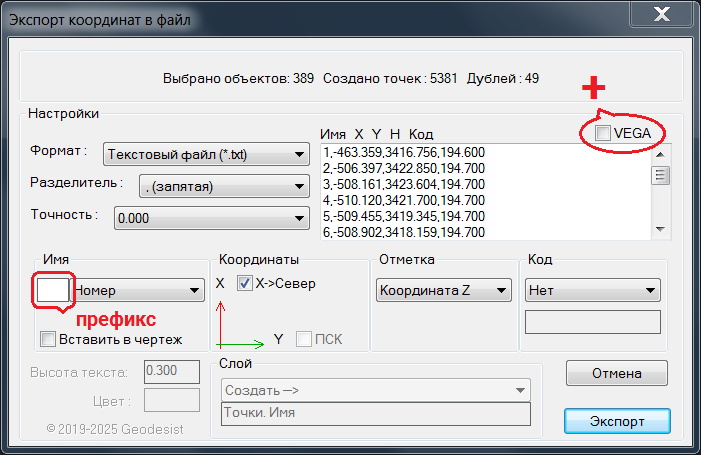Open the Точность precision dropdown
The width and height of the screenshot is (701, 455).
[211, 218]
